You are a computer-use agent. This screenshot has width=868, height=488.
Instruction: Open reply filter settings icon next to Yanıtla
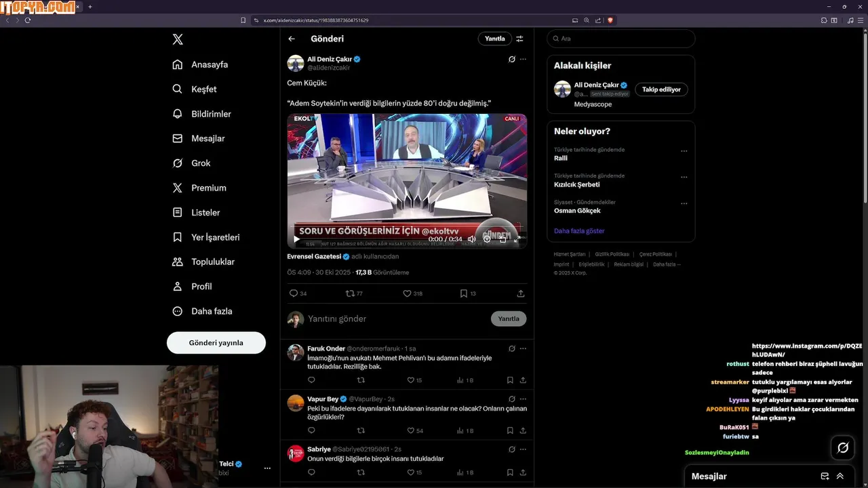tap(519, 39)
